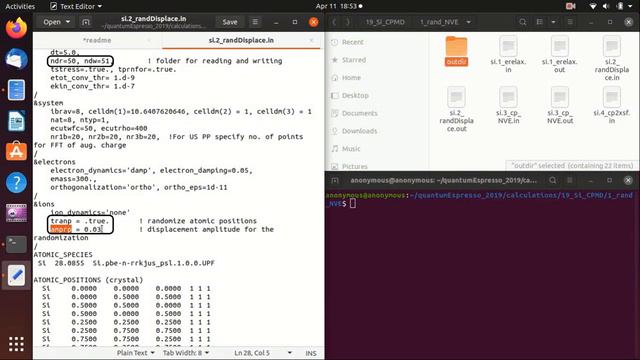Search in Terminal window
Screen dimensions: 640x360
(553, 180)
